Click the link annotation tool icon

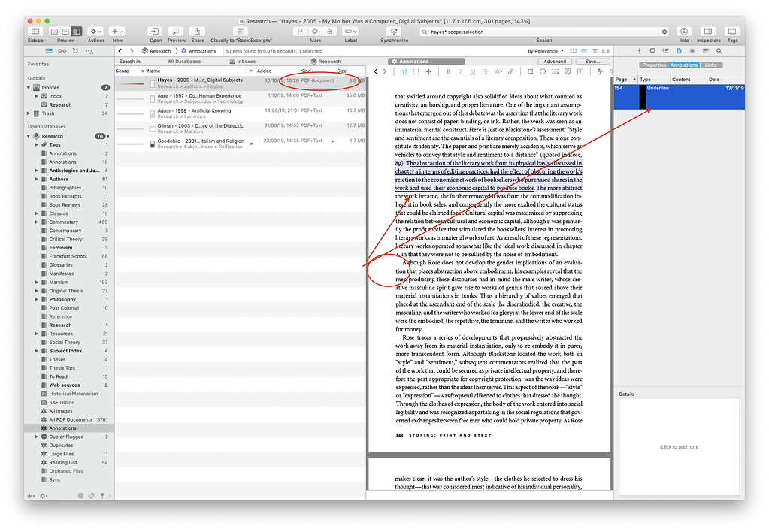tap(511, 71)
